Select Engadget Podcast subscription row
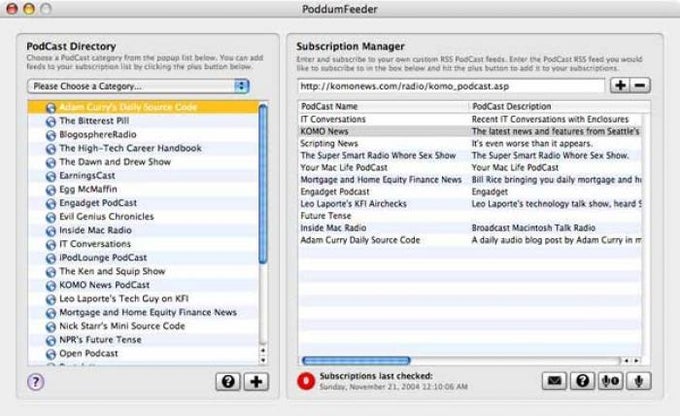Screen dimensions: 680x416 (470, 192)
